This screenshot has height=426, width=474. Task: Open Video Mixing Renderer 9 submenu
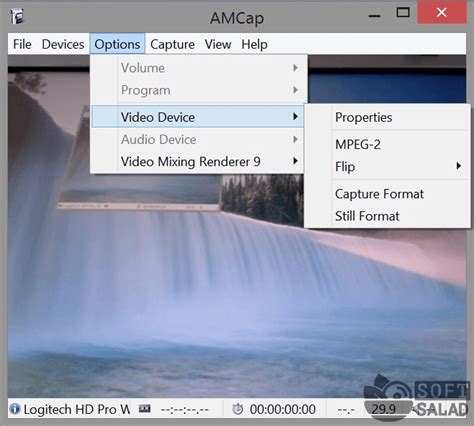[x=198, y=161]
